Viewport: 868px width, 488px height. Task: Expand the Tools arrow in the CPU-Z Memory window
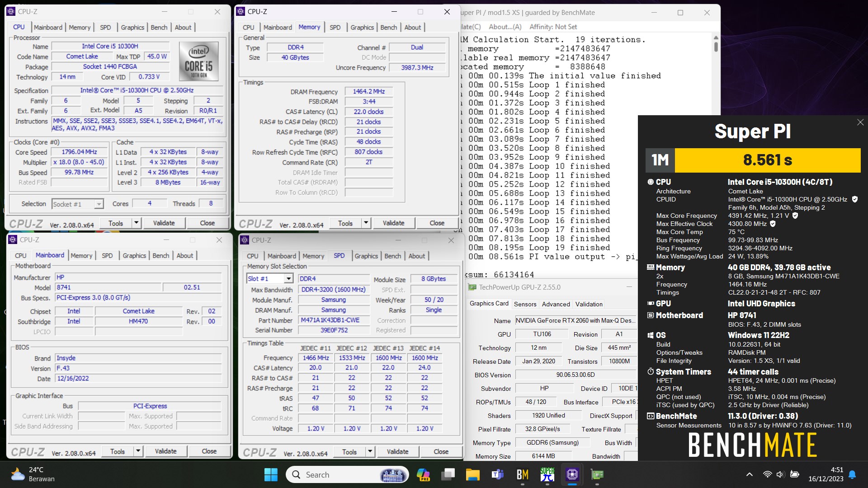366,223
